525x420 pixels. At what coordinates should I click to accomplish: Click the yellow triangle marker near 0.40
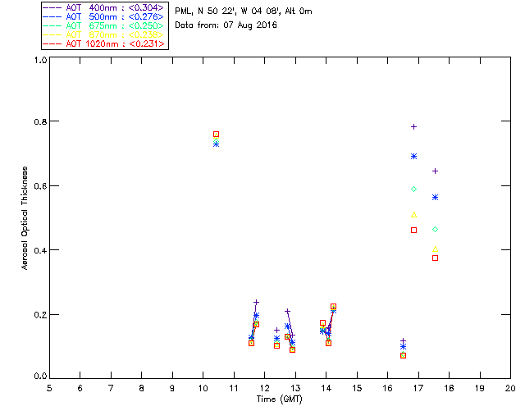click(435, 249)
